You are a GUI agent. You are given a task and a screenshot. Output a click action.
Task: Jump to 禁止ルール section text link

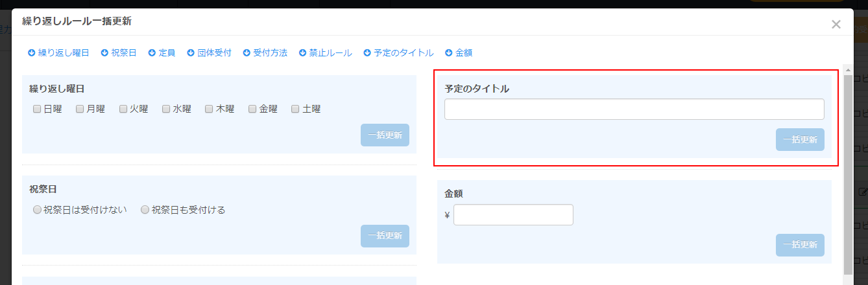point(331,53)
